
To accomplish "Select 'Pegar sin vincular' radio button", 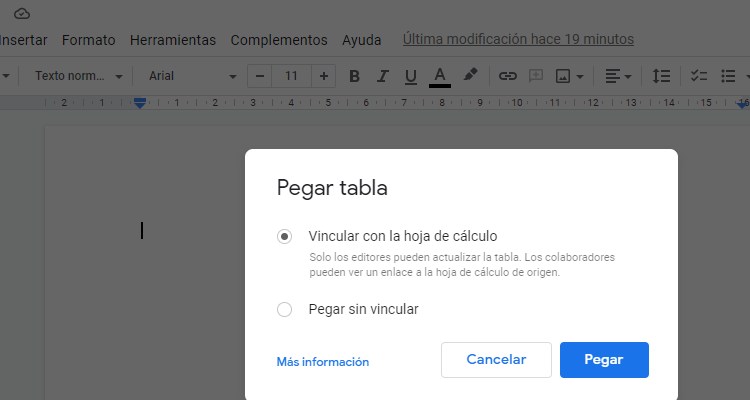I will 285,309.
